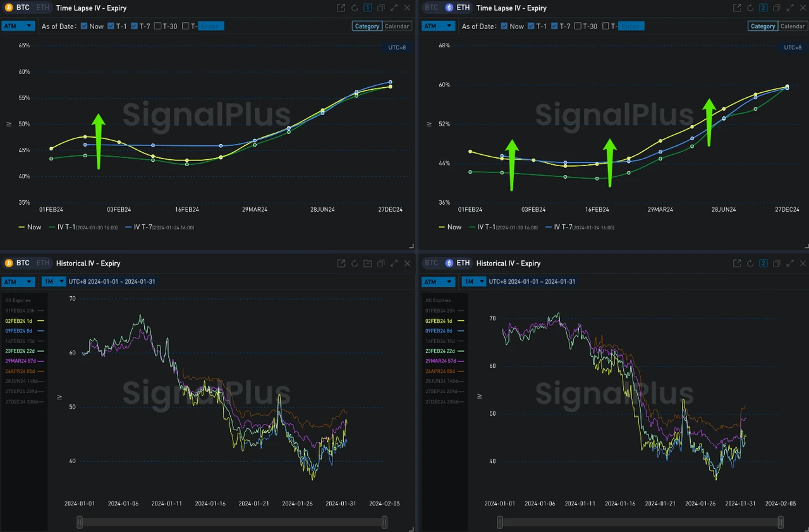Image resolution: width=809 pixels, height=532 pixels.
Task: Open the folder icon in BTC Historical IV
Action: pyautogui.click(x=367, y=263)
